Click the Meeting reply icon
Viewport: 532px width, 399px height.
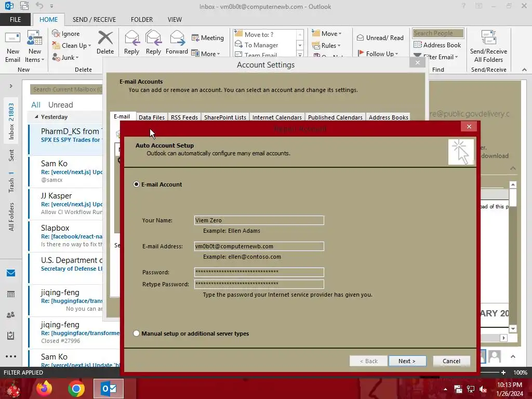pyautogui.click(x=208, y=37)
